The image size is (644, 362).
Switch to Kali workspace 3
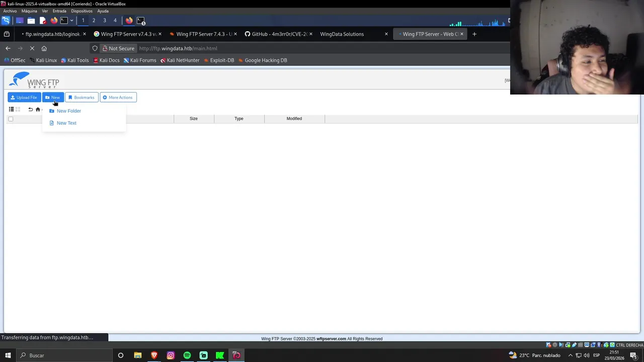105,21
